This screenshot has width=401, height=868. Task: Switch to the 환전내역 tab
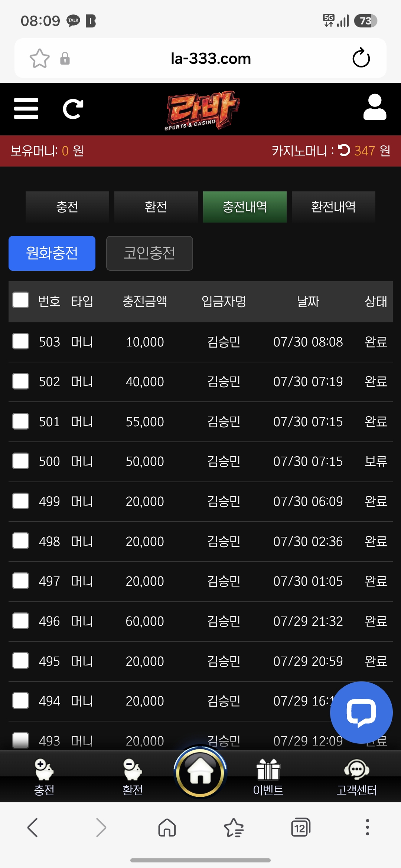point(333,207)
